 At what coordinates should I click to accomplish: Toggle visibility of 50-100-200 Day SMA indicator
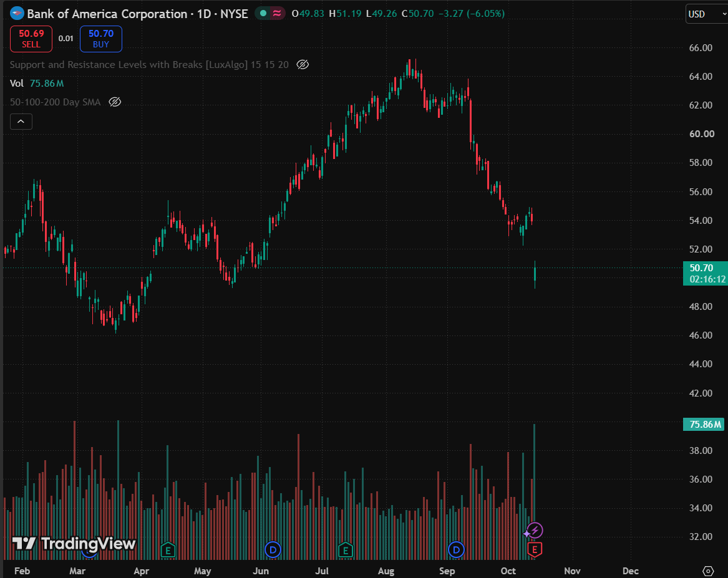coord(115,102)
